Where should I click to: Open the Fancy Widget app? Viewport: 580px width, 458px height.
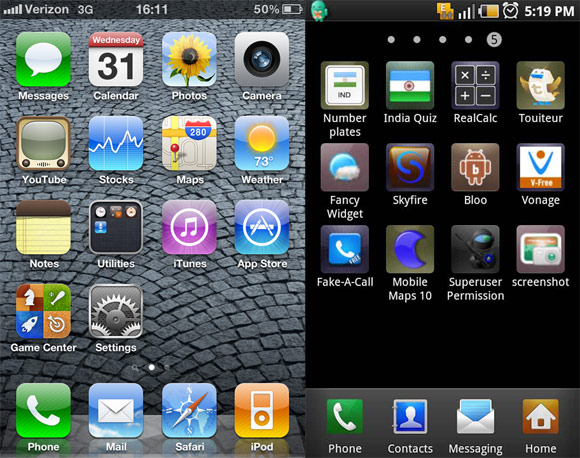click(x=345, y=167)
